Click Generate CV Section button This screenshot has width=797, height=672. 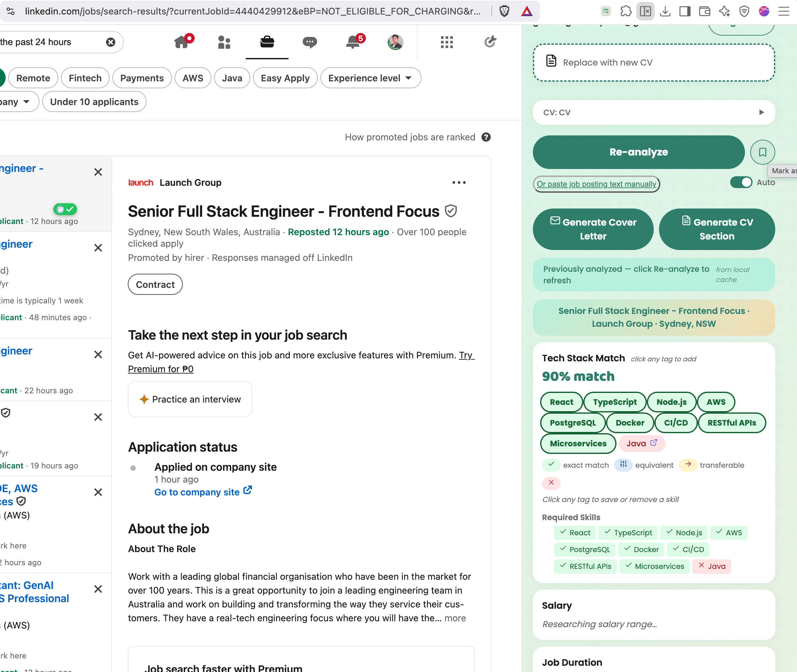click(x=717, y=229)
